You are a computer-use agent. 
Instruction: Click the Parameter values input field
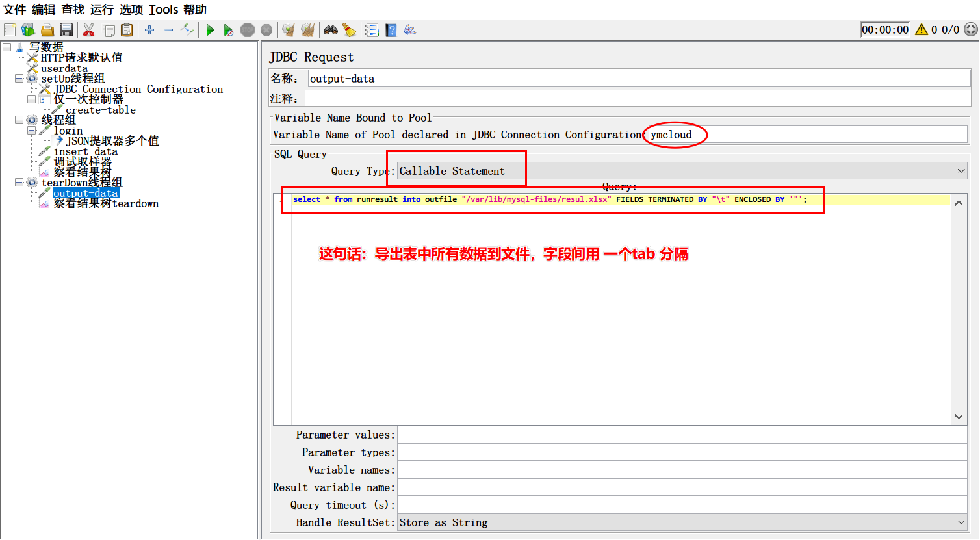682,435
